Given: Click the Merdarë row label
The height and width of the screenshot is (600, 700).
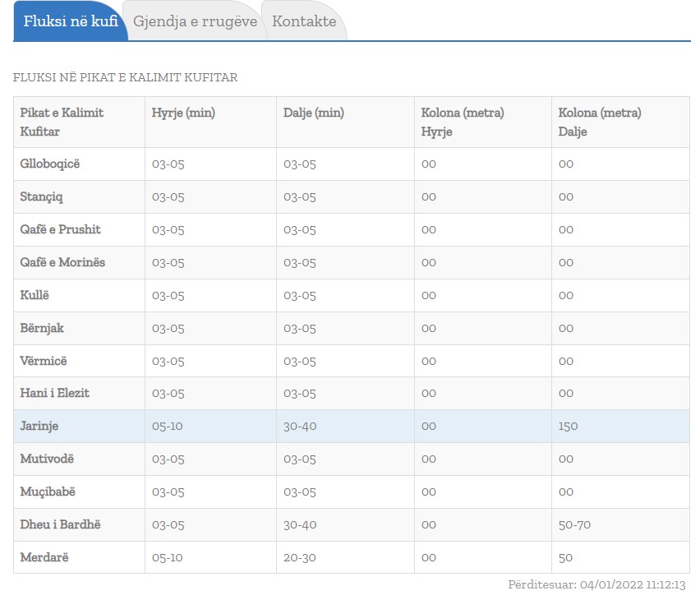Looking at the screenshot, I should [x=44, y=557].
